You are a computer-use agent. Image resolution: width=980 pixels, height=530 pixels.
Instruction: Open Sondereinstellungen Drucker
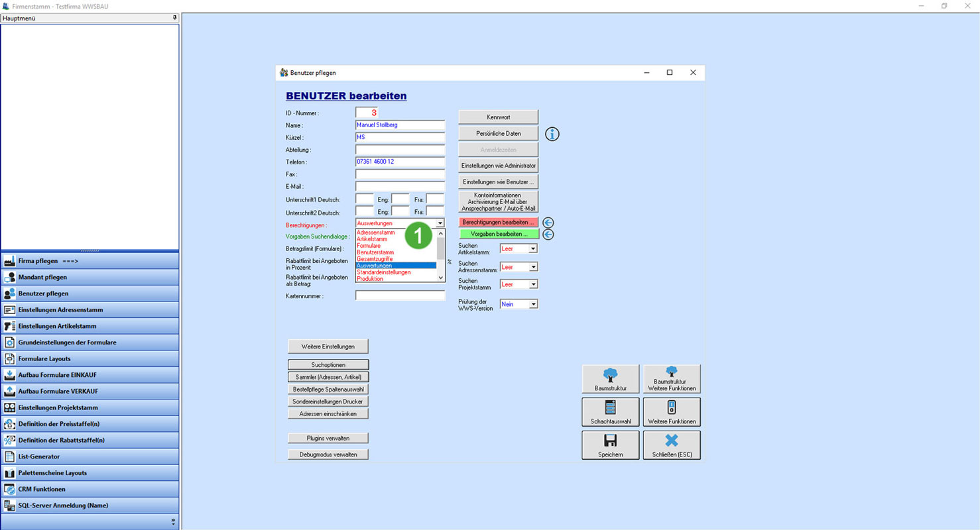[328, 401]
